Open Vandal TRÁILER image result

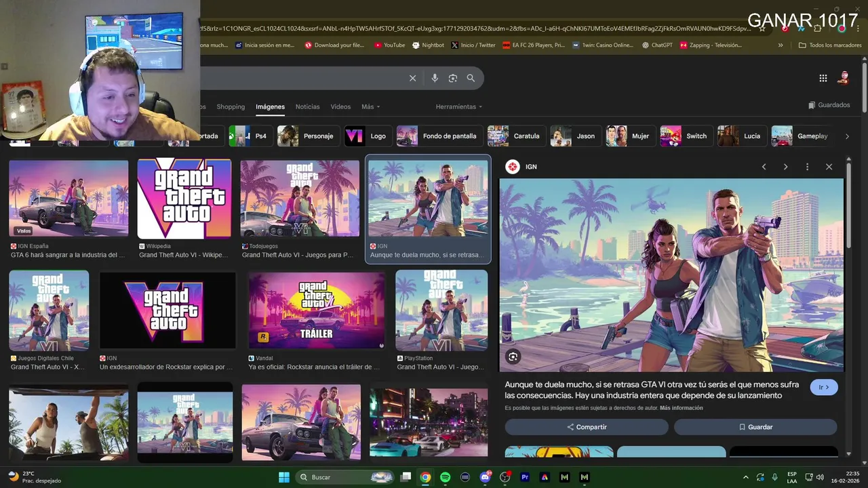point(317,310)
